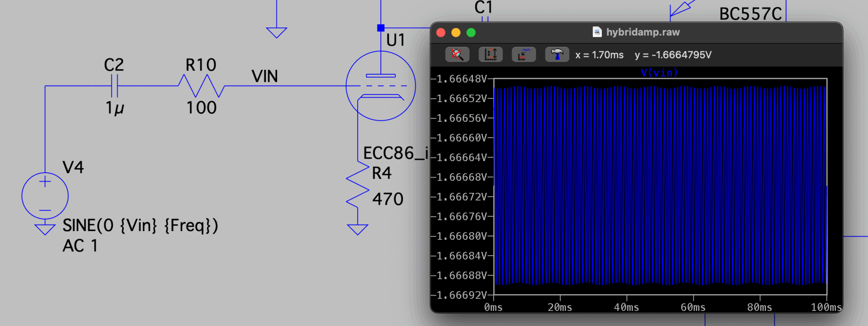Select the R4 resistor symbol

(x=358, y=185)
